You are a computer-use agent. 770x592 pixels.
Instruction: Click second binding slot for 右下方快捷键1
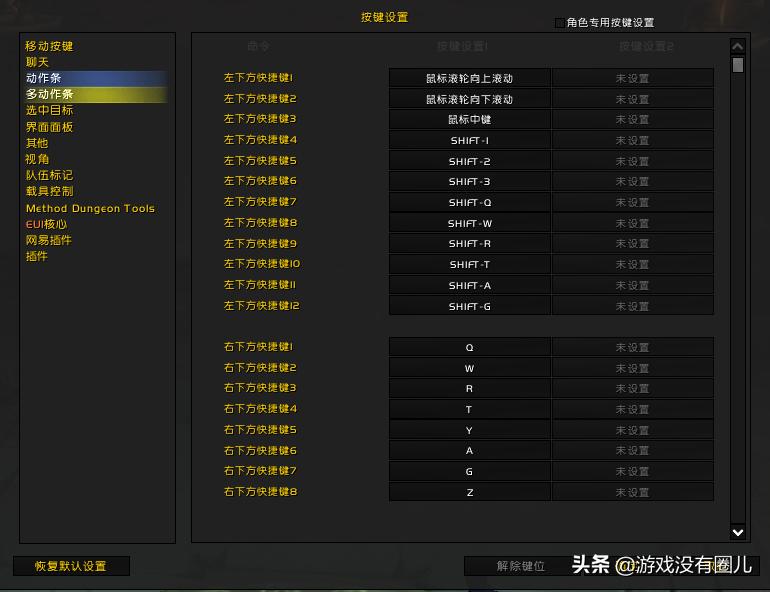(x=632, y=348)
